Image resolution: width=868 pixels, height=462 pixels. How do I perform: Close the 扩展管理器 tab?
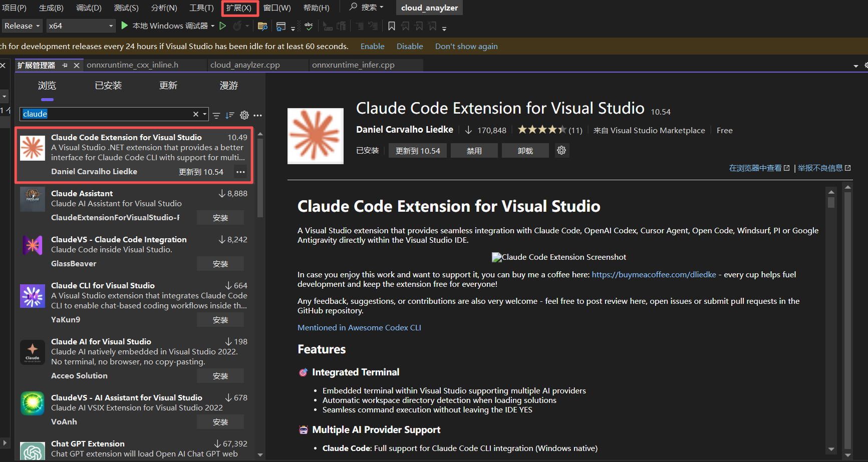[77, 66]
